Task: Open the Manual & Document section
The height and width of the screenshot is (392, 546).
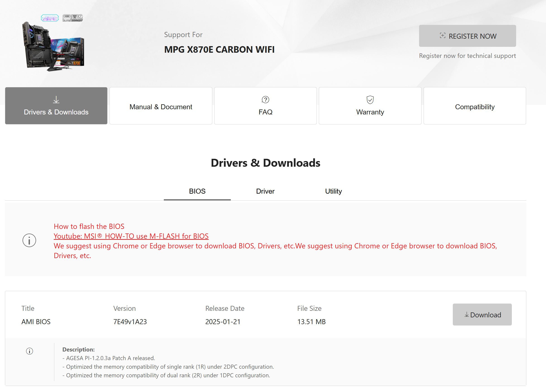Action: [161, 106]
